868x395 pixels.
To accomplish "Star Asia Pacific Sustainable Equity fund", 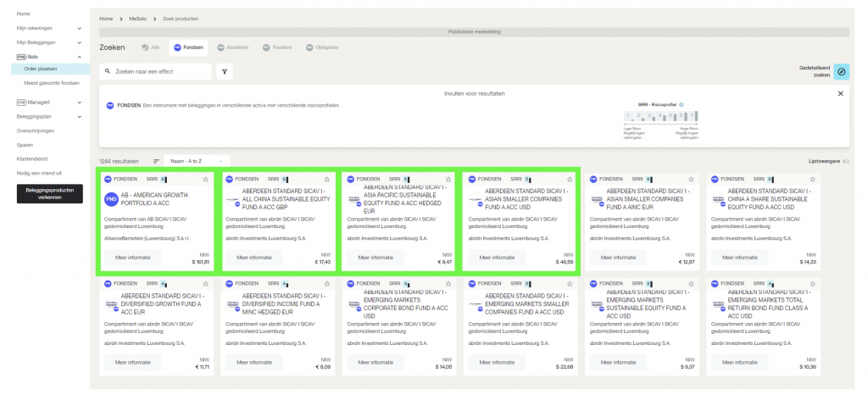I will coord(448,179).
